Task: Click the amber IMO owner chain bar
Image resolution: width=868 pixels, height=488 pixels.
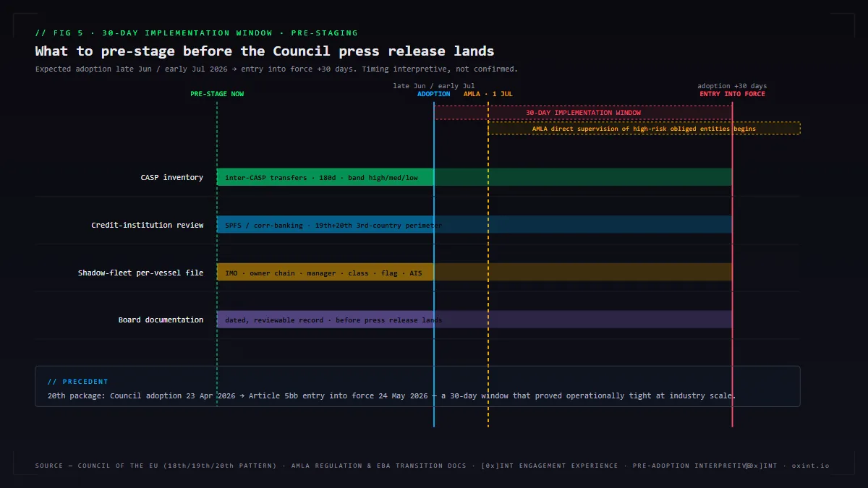Action: 475,273
